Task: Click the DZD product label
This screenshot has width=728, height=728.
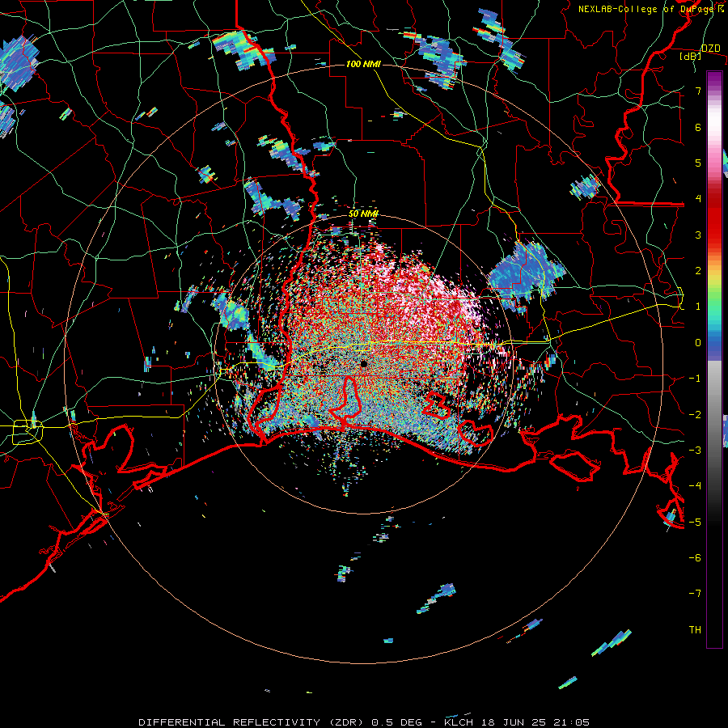Action: [710, 48]
